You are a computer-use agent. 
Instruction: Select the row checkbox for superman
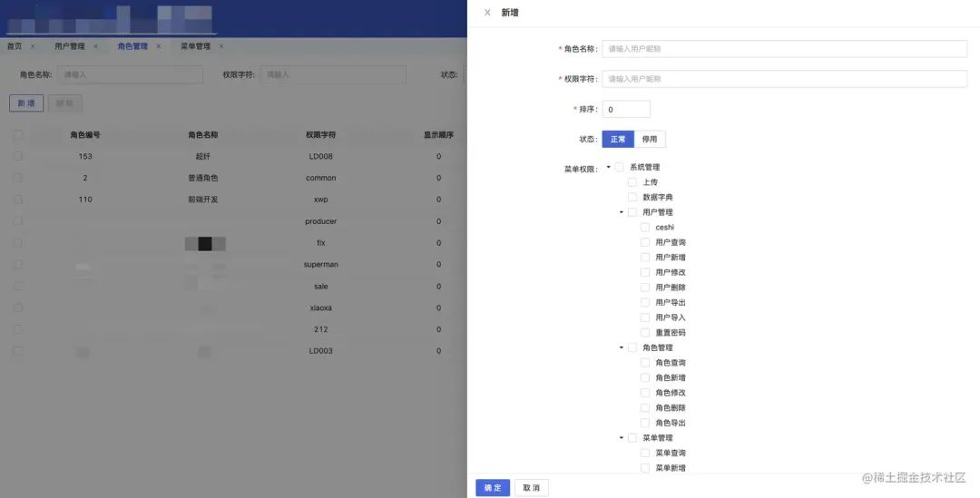[x=17, y=264]
